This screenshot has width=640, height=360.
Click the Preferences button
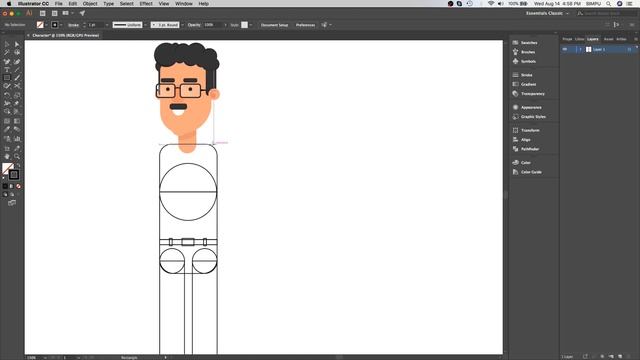(305, 25)
